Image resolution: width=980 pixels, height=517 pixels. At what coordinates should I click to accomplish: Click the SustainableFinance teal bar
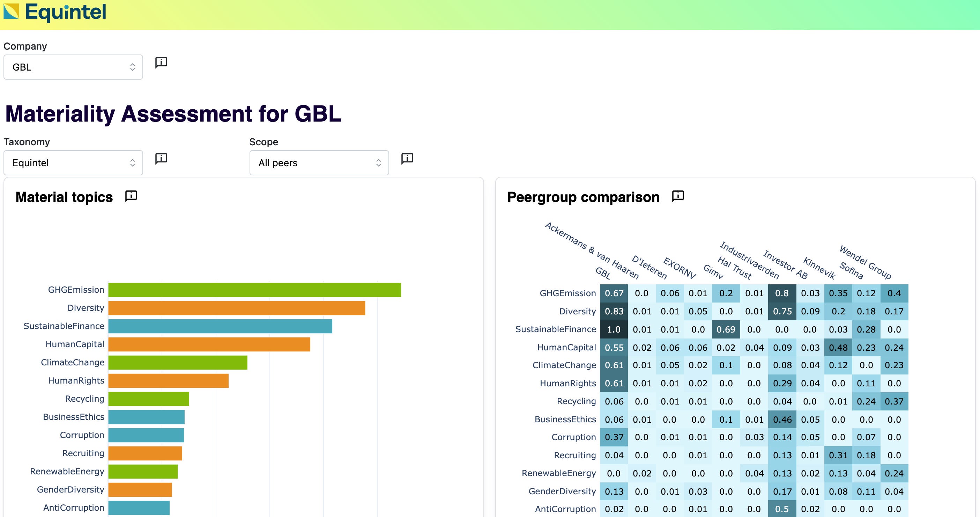(220, 326)
